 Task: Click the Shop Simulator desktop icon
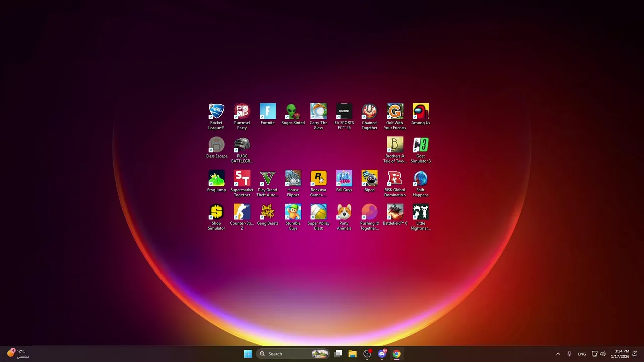pos(216,217)
